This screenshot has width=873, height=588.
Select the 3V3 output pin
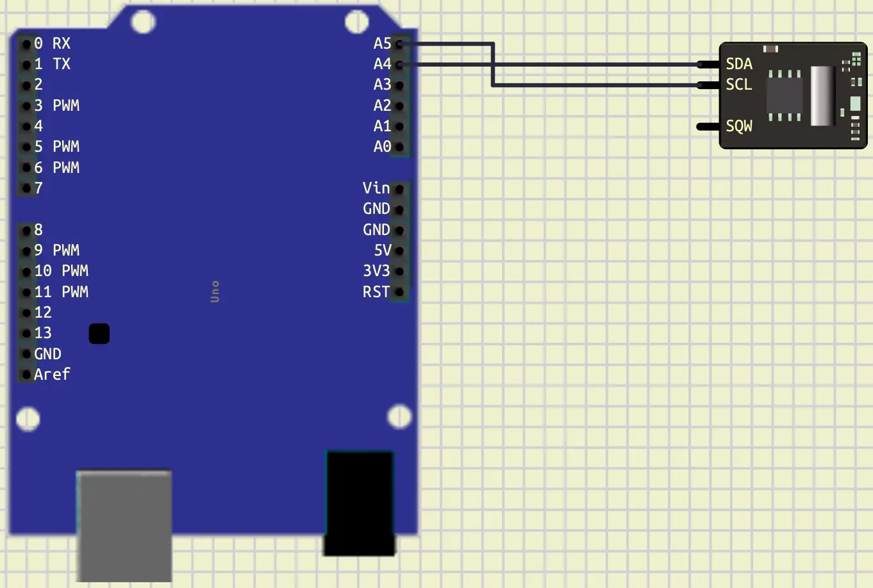coord(400,271)
